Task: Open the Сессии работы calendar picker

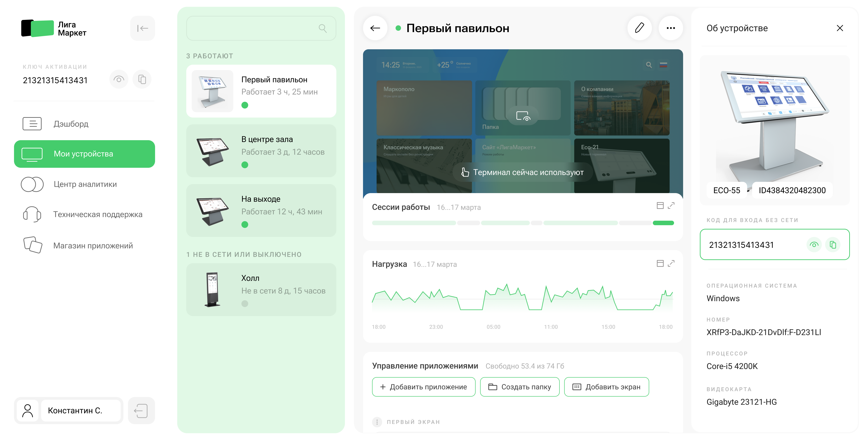Action: tap(660, 205)
